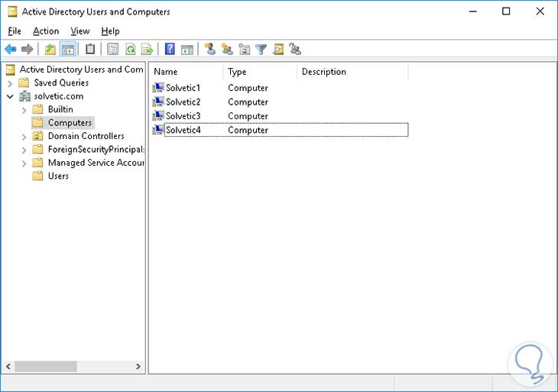
Task: Open the Action menu
Action: (x=46, y=31)
